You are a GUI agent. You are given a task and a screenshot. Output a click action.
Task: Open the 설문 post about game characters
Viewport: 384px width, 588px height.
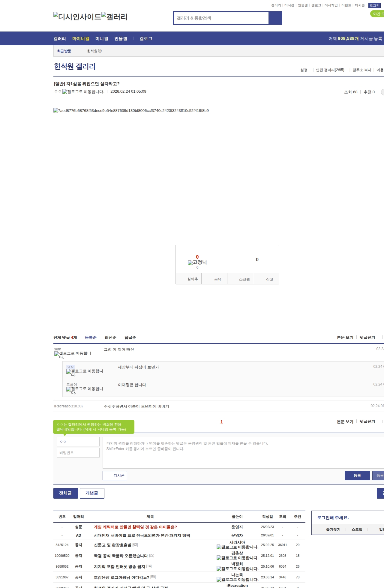pyautogui.click(x=135, y=527)
